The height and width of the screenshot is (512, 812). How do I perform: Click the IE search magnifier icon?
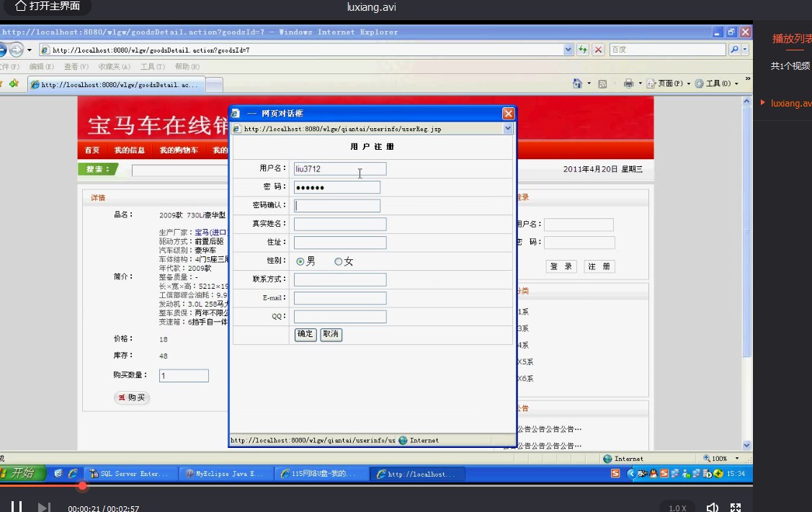tap(734, 50)
